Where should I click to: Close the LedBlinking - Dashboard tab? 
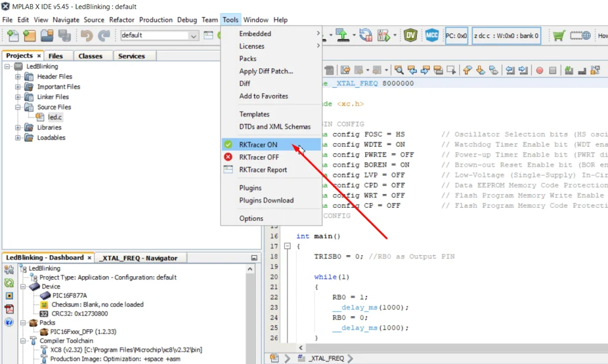[x=89, y=258]
